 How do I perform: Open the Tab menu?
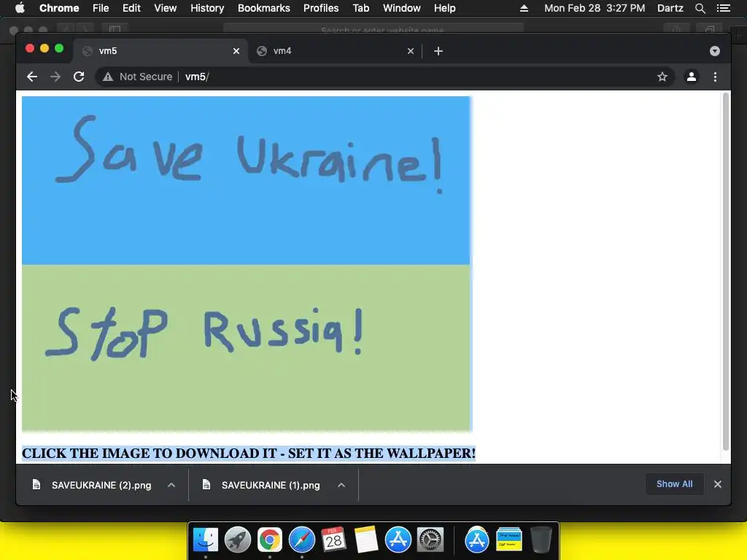tap(360, 8)
